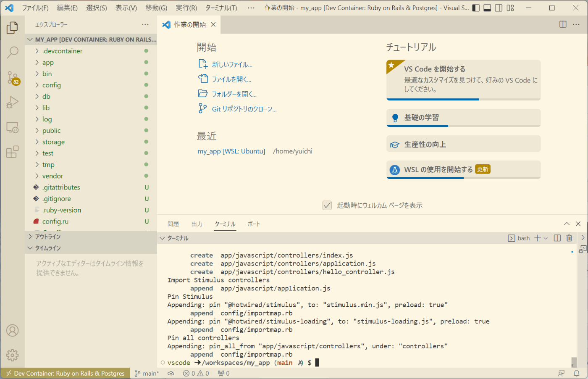This screenshot has width=588, height=379.
Task: Open Get Started with WSL tutorial card
Action: click(463, 170)
